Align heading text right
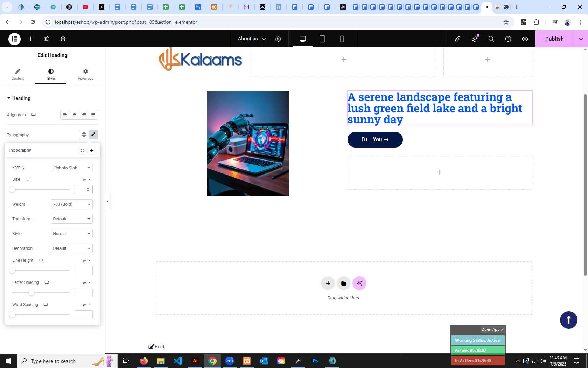 tap(84, 115)
